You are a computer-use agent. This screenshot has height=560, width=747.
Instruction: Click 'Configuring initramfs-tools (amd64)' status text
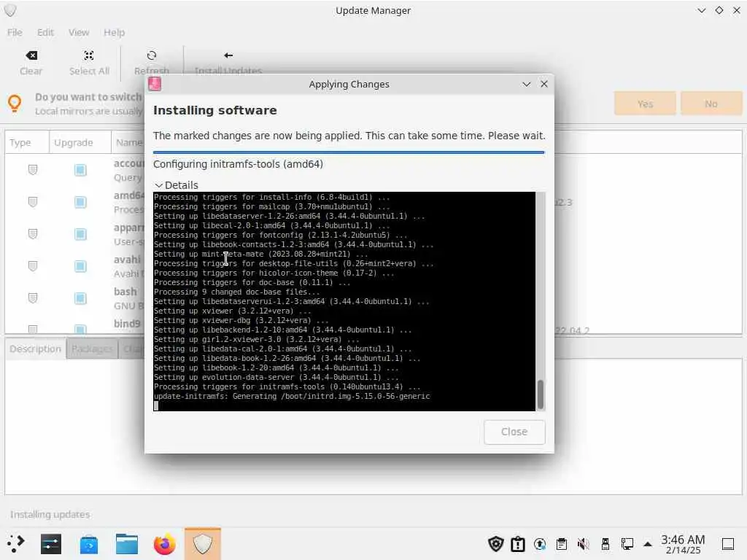(x=238, y=164)
